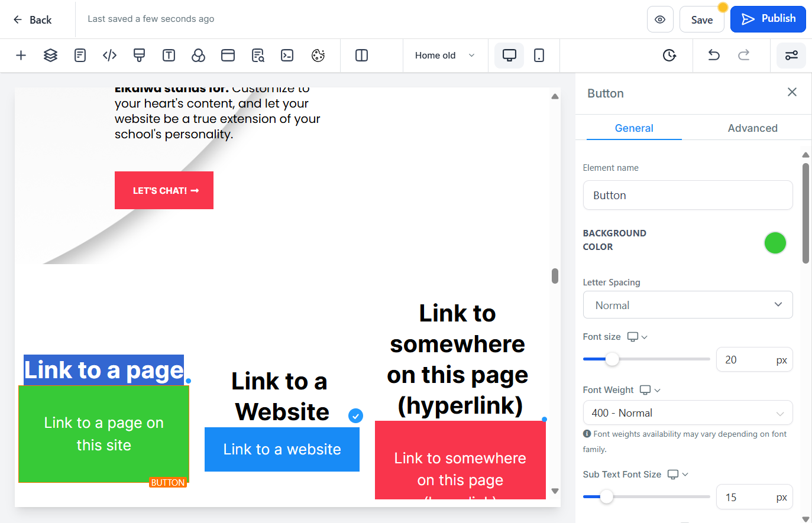Switch to desktop view

pos(509,56)
